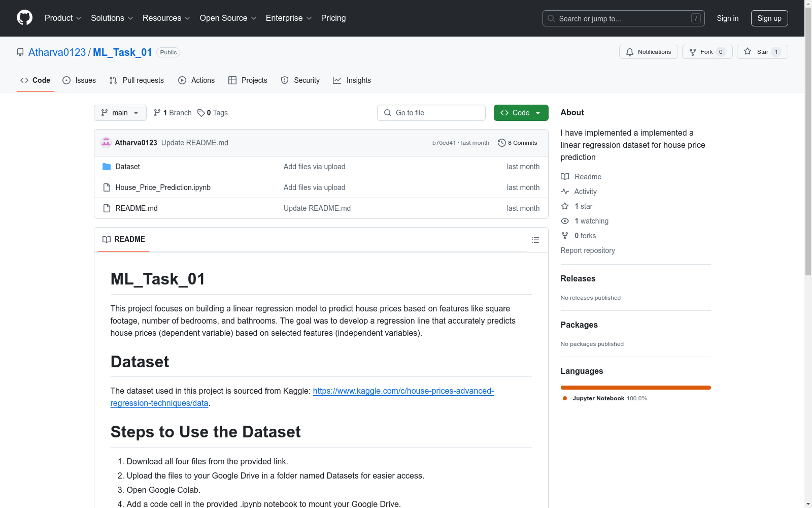Open the ML_Task_01 repository name link
The height and width of the screenshot is (508, 812).
pyautogui.click(x=122, y=52)
